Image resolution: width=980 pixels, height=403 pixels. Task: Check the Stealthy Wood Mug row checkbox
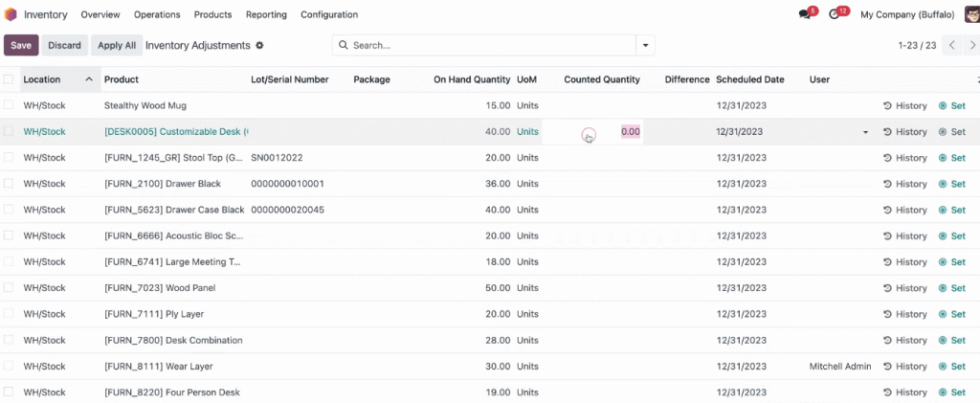[8, 105]
